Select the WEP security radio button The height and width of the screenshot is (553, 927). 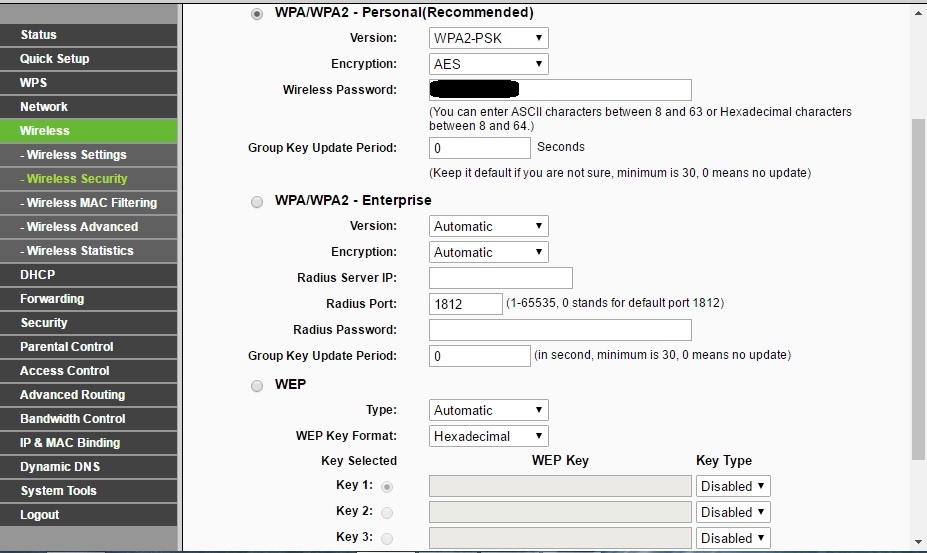(x=258, y=385)
